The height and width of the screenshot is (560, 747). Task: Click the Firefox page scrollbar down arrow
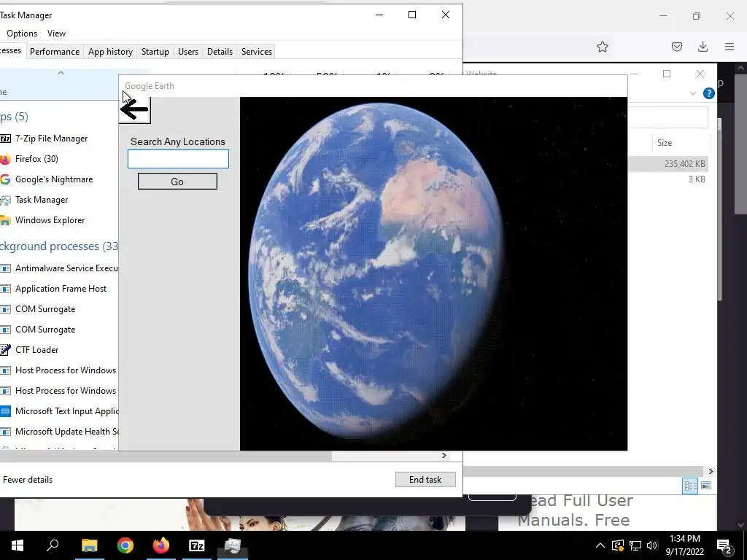[x=741, y=525]
